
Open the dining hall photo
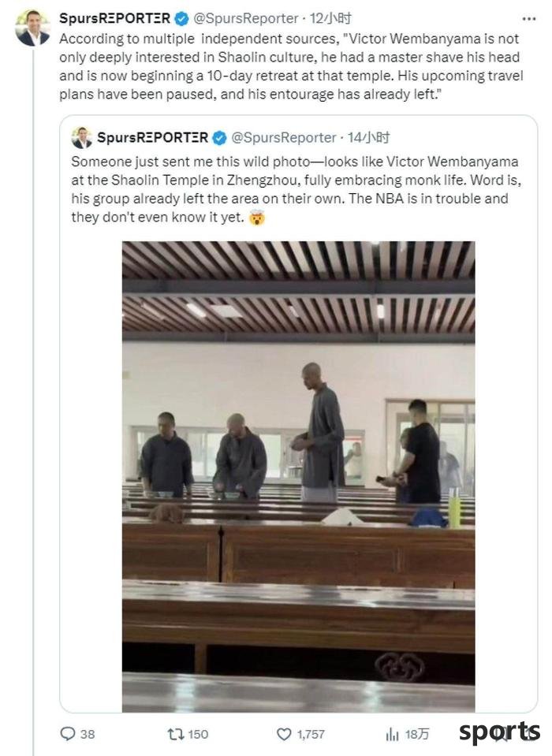tap(298, 476)
